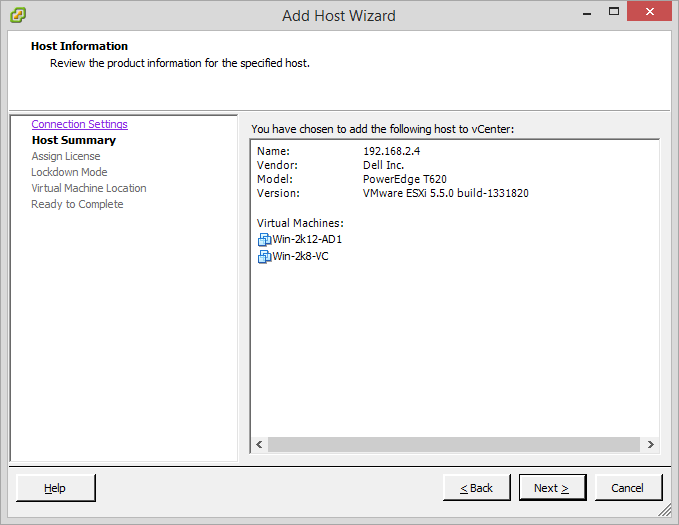
Task: Open the Help button
Action: pos(55,488)
